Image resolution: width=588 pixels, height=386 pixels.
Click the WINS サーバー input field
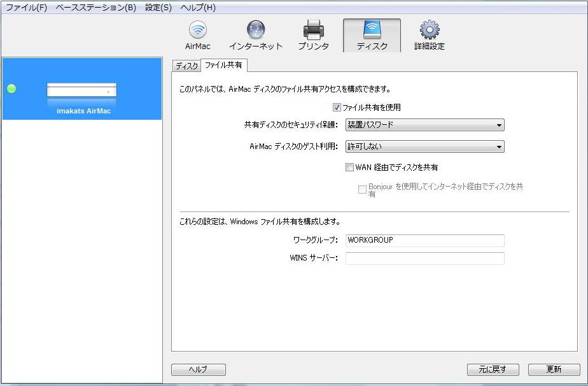click(424, 259)
